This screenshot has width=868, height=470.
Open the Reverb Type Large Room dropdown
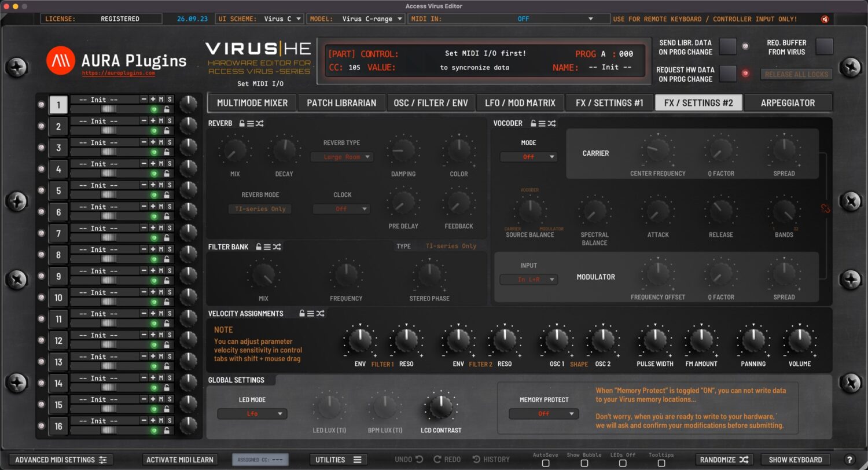pos(341,157)
